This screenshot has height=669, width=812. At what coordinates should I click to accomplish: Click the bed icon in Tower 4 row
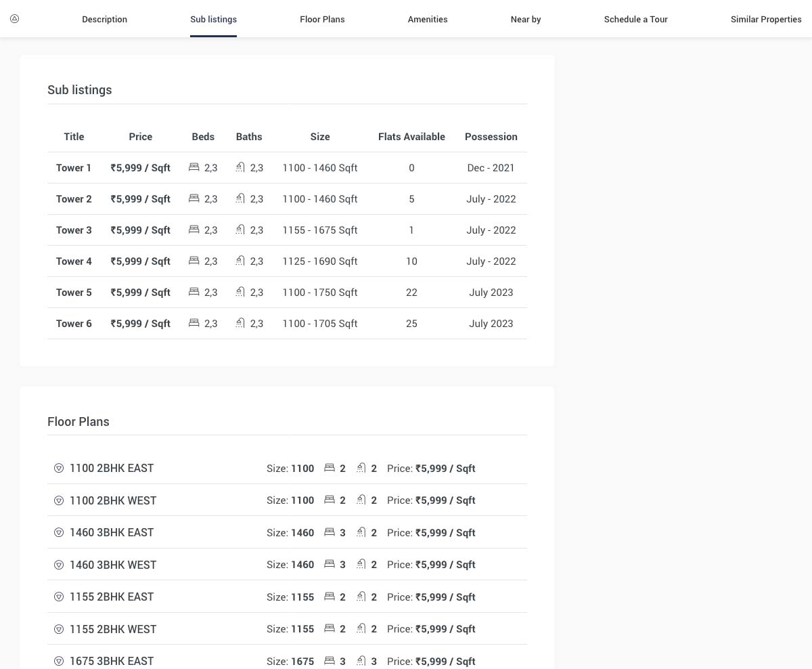(x=194, y=261)
